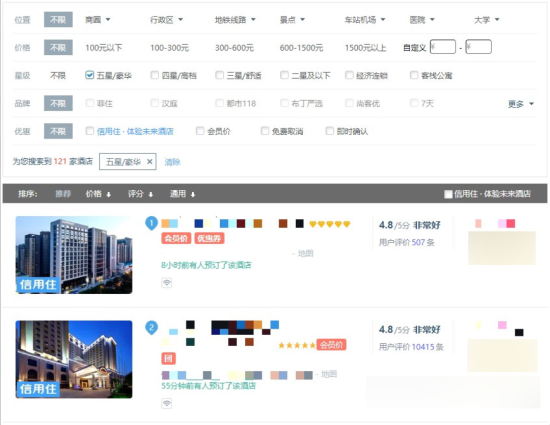Open the second hotel's night photo
Screen dimensions: 550x425
tap(74, 359)
